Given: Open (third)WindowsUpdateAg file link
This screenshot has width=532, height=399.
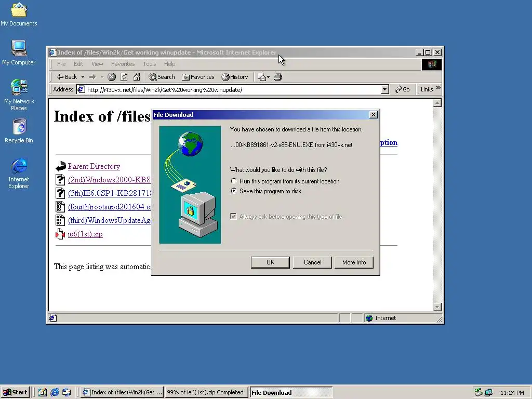Looking at the screenshot, I should pyautogui.click(x=110, y=220).
